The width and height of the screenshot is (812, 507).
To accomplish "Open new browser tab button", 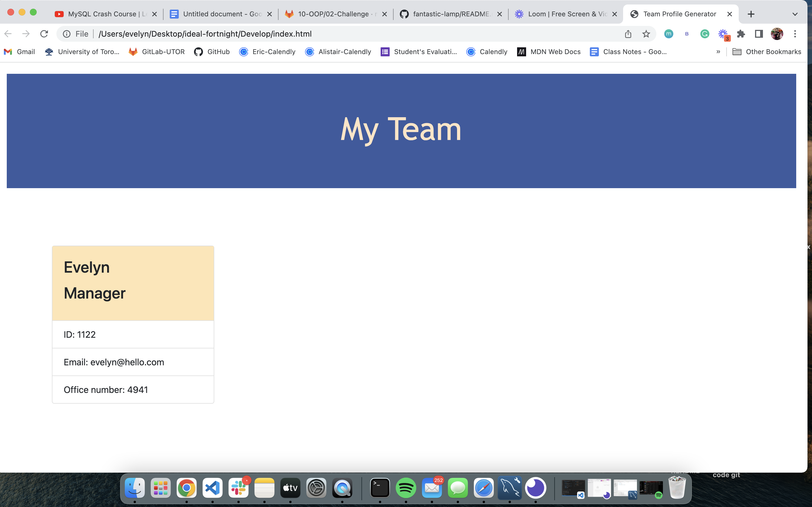I will [751, 14].
